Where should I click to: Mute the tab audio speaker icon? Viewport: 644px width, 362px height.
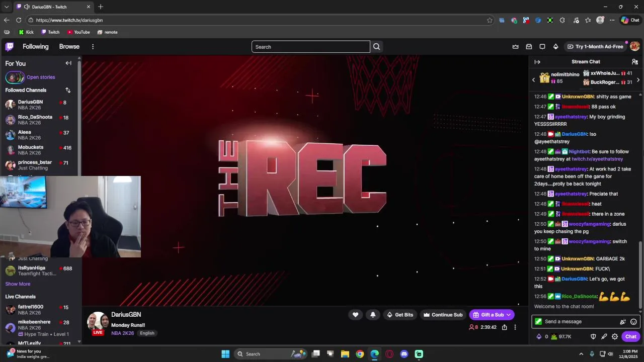(x=26, y=7)
